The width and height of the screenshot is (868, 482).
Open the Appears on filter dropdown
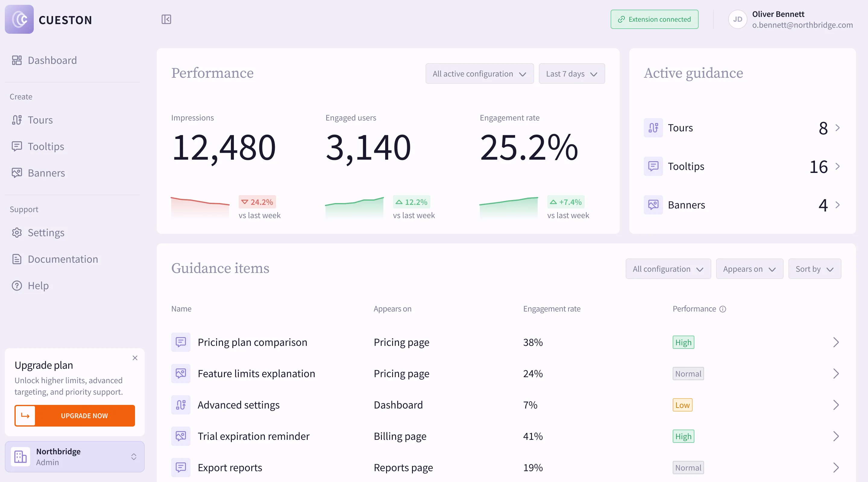(x=749, y=269)
